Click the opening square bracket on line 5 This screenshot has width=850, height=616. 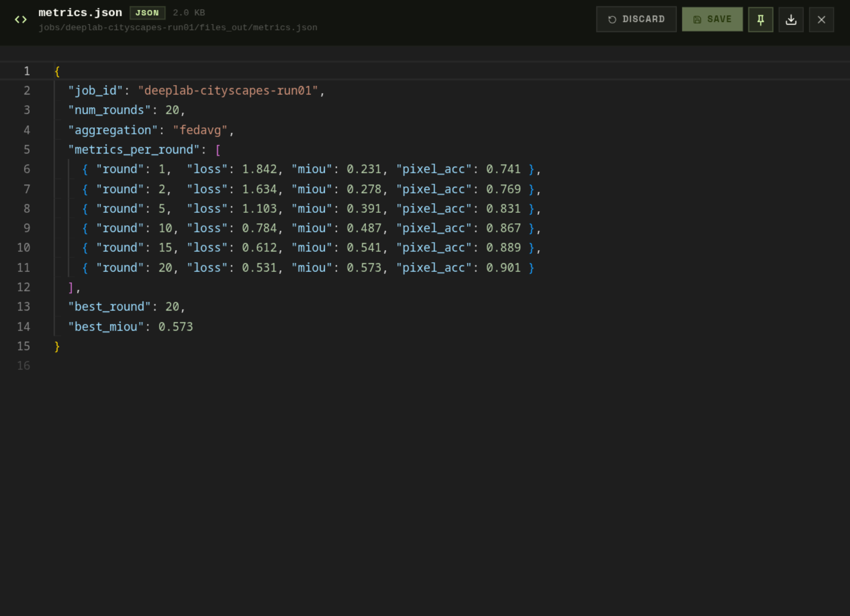[x=218, y=149]
